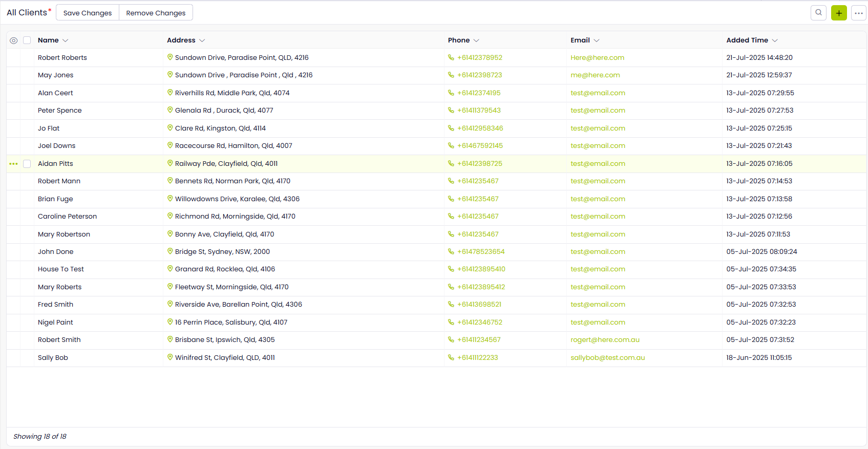Click map pin icon beside Clare Rd address
The image size is (868, 449).
170,128
